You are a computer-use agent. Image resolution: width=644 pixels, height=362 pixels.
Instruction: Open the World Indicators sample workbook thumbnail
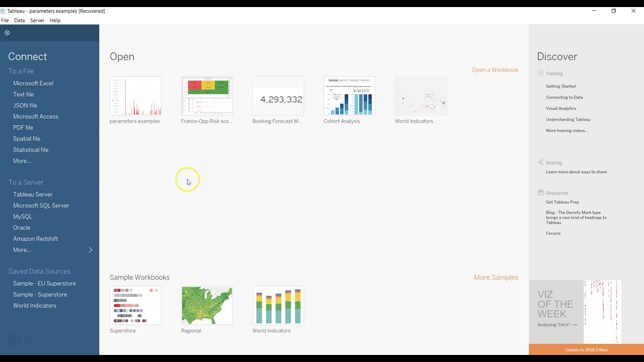(278, 306)
